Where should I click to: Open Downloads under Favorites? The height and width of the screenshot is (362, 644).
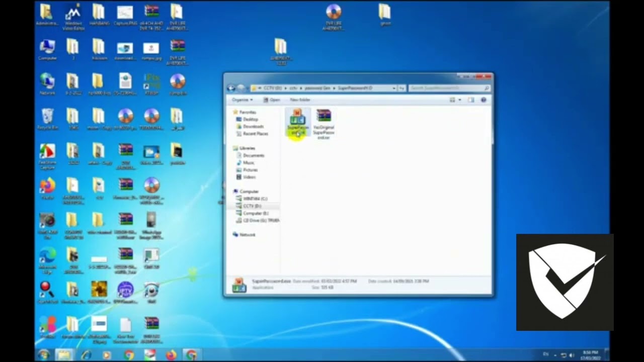(x=250, y=127)
